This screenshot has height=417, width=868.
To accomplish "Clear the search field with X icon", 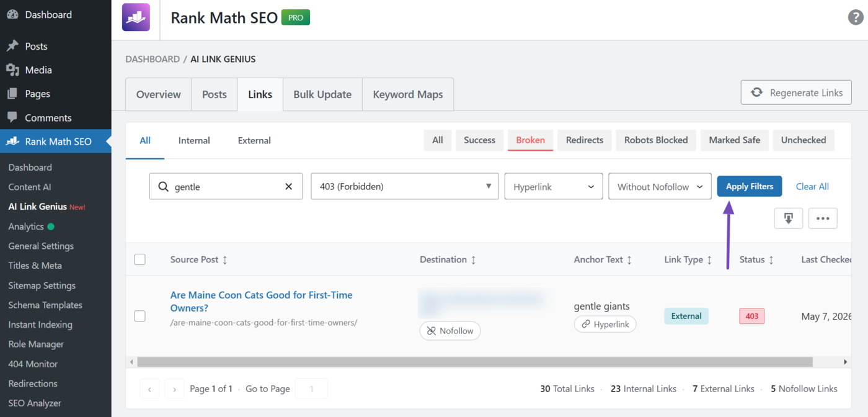I will [288, 186].
